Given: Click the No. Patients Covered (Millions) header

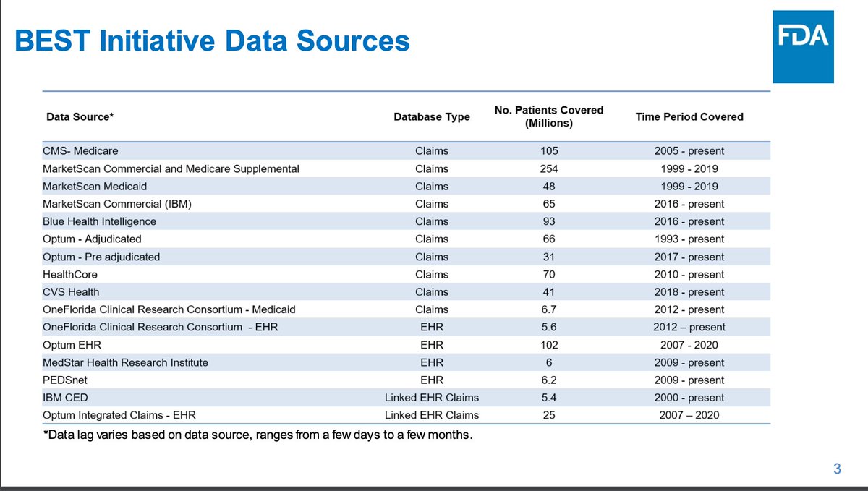Looking at the screenshot, I should (x=549, y=116).
